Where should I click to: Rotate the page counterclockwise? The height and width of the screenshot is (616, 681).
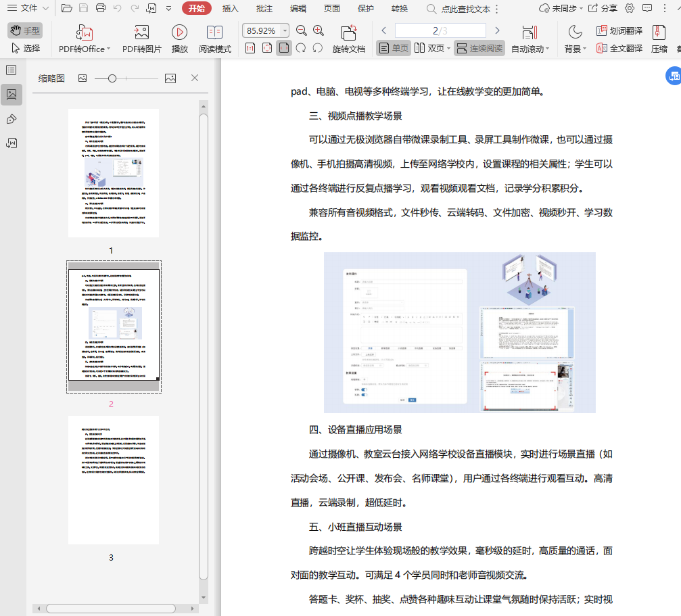[x=317, y=48]
